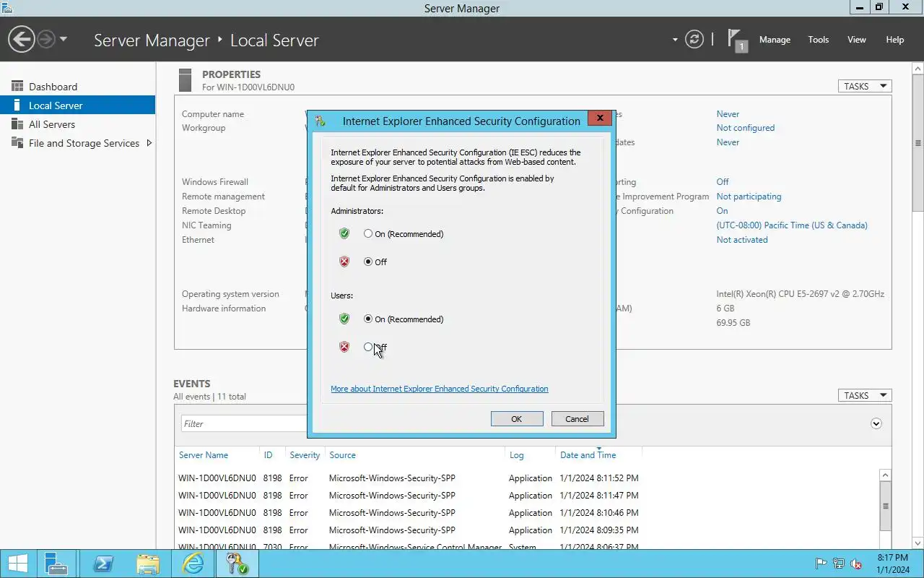
Task: Sort events by ID column
Action: [x=268, y=455]
